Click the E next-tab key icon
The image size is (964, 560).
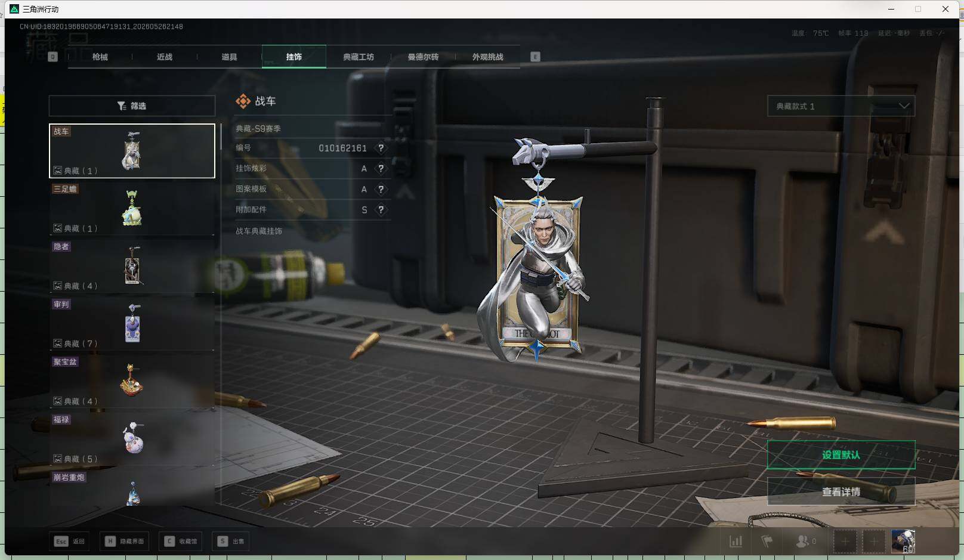pos(535,57)
